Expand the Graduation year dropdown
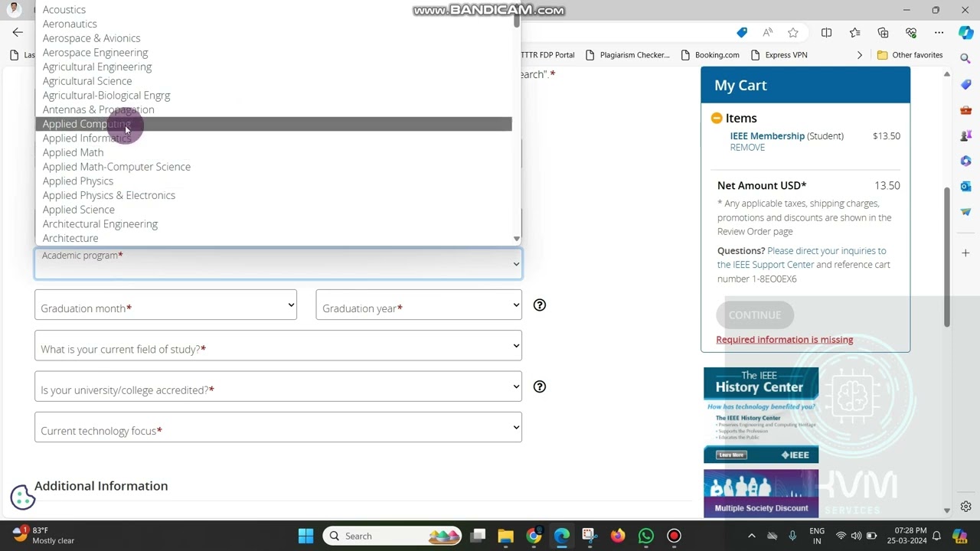The image size is (980, 551). coord(419,305)
